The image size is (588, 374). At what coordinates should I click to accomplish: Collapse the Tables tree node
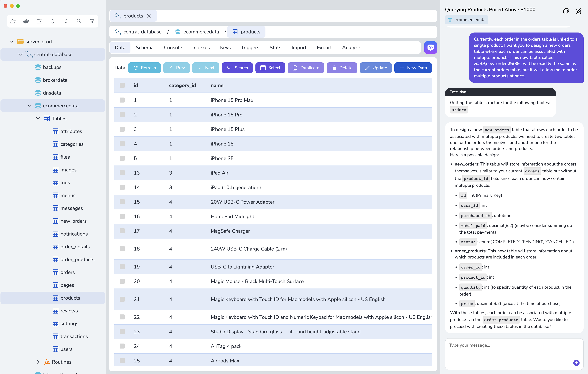click(38, 119)
